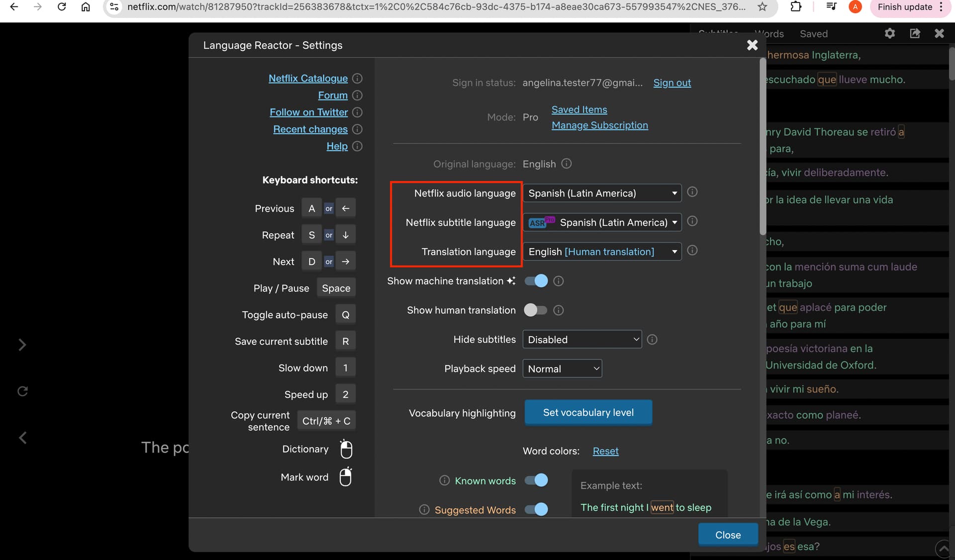Click the highlighted word 'went' in the example text

pyautogui.click(x=662, y=507)
